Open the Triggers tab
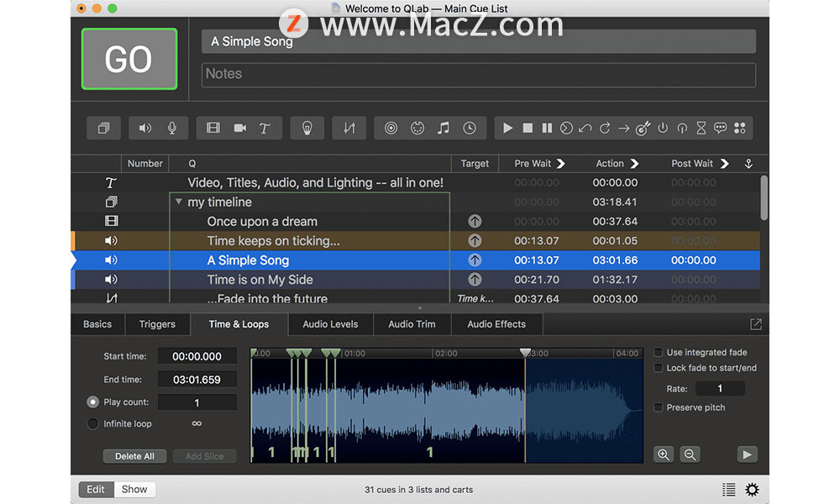This screenshot has height=504, width=840. [157, 324]
